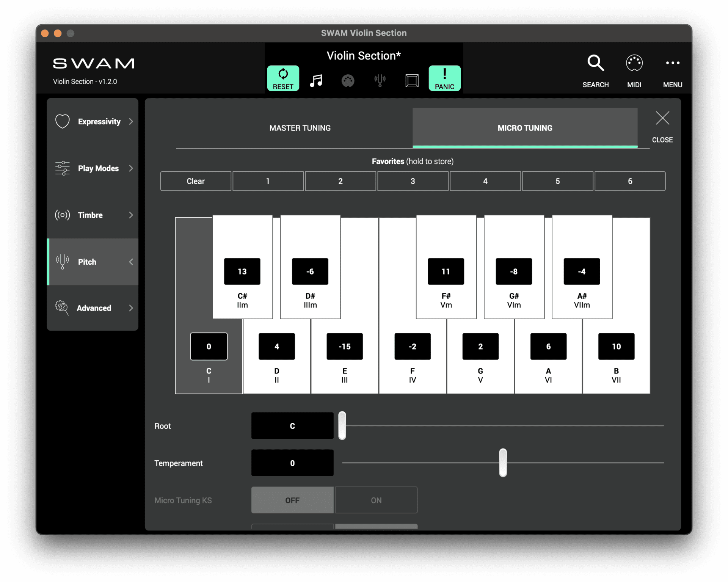
Task: Click the tuning fork icon in the header
Action: point(380,80)
